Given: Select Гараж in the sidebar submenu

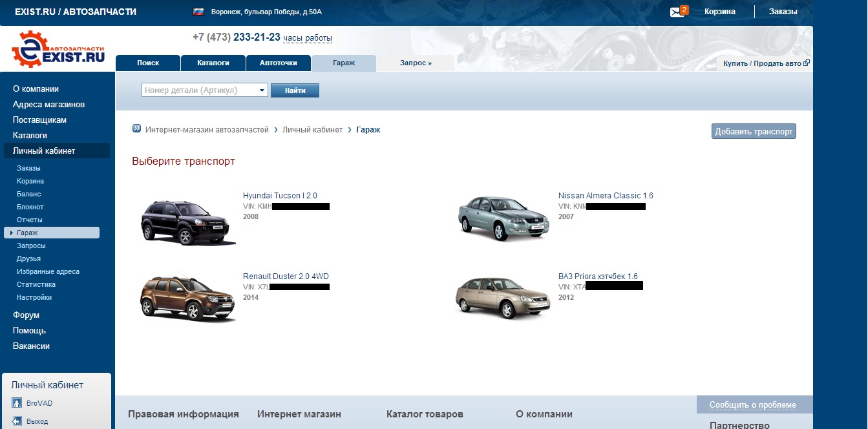Looking at the screenshot, I should click(52, 233).
